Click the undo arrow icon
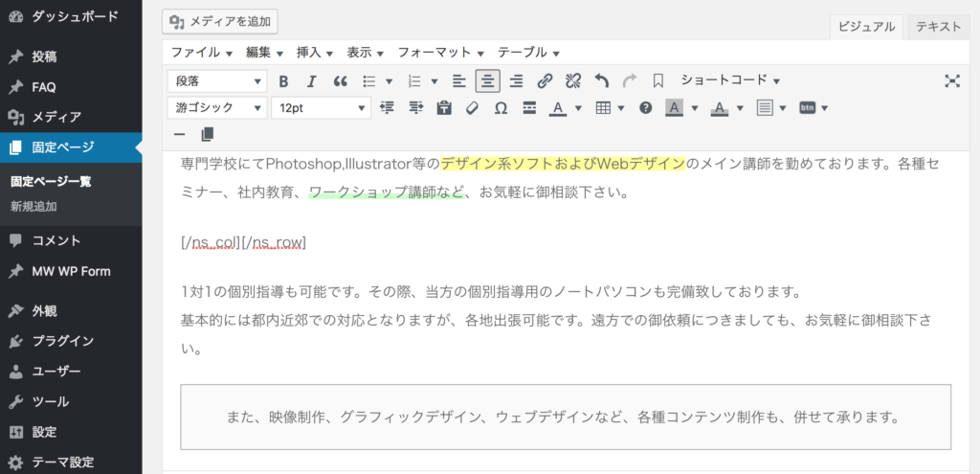This screenshot has height=474, width=980. click(x=601, y=81)
